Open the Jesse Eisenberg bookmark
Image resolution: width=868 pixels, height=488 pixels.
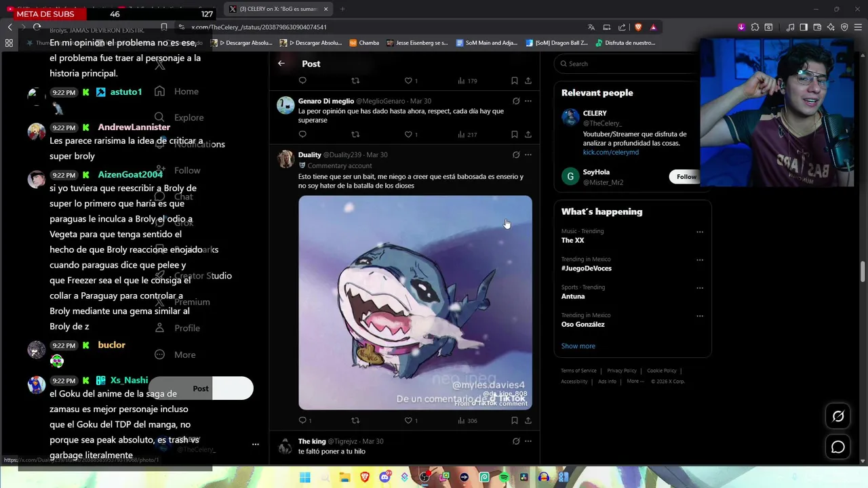[x=417, y=43]
